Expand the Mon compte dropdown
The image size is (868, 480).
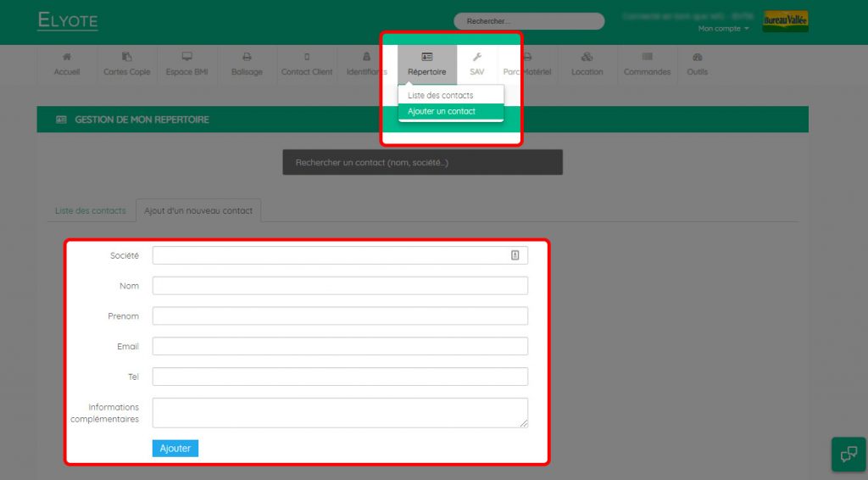coord(724,29)
